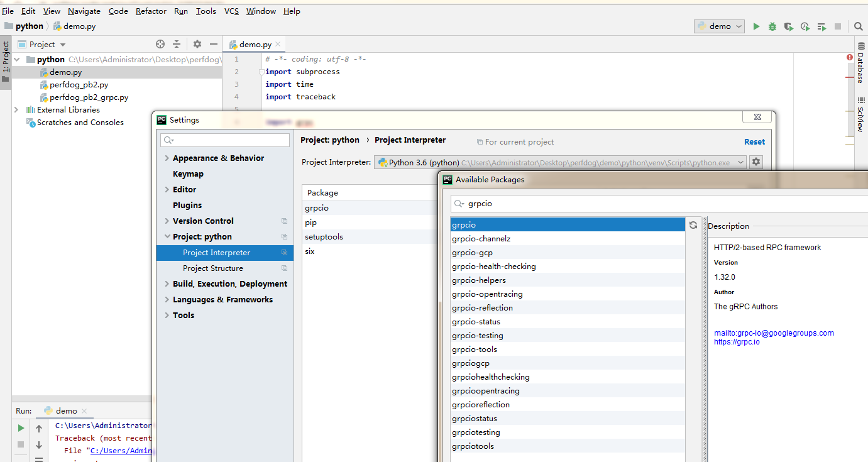Open the demo run configuration dropdown
This screenshot has width=868, height=462.
[x=719, y=26]
